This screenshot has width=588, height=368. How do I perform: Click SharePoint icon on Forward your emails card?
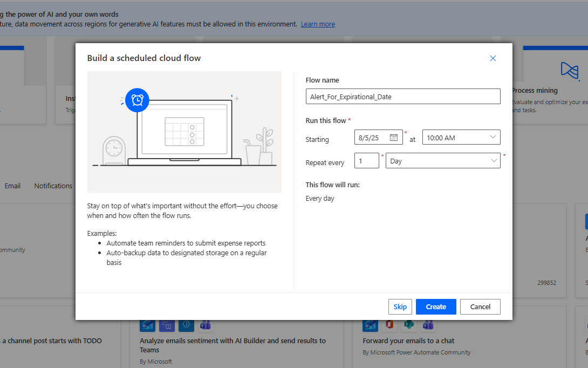pyautogui.click(x=409, y=325)
